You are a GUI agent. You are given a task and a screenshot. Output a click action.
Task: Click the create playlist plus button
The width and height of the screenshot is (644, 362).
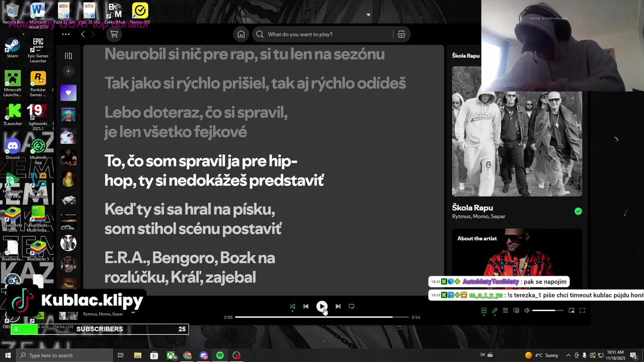point(68,71)
